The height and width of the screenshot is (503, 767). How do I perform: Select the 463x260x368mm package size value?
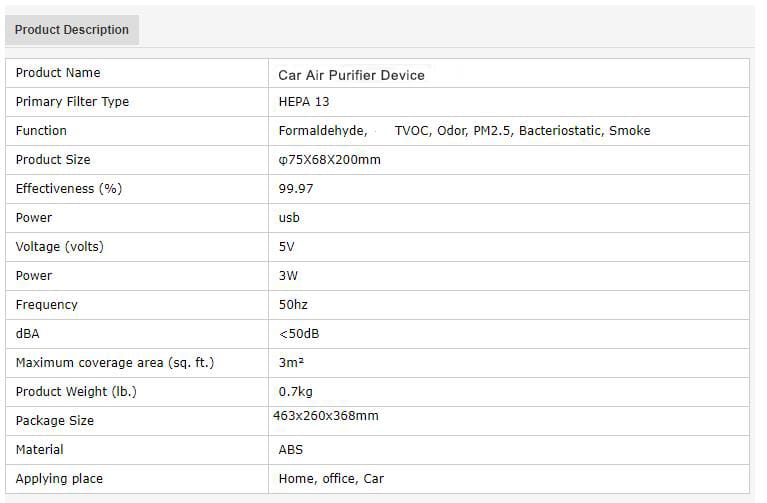pos(326,416)
